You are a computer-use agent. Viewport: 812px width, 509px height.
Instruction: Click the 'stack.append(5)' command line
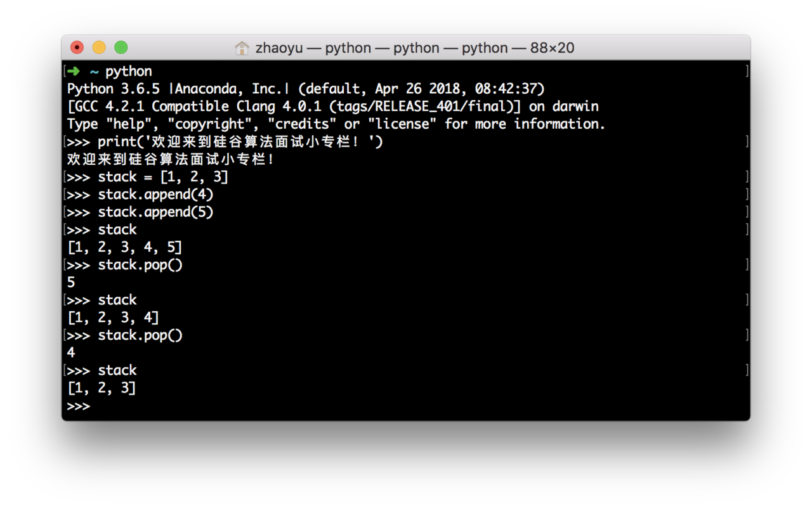tap(155, 212)
